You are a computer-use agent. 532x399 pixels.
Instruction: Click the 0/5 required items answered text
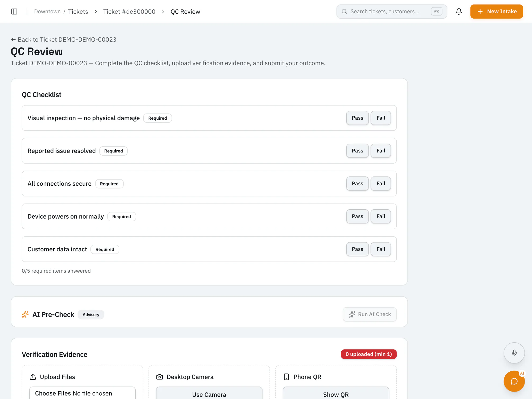point(56,271)
